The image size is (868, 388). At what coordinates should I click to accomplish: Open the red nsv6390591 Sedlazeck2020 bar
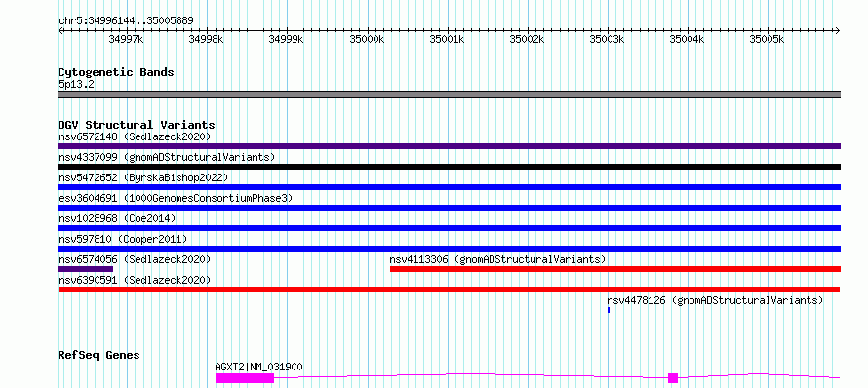(x=449, y=290)
